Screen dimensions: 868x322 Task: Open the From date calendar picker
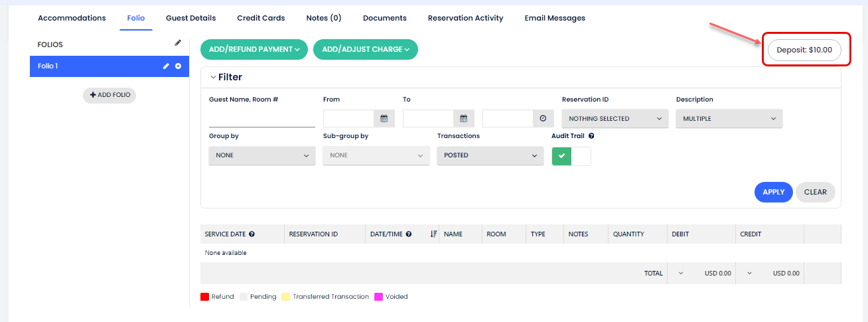[384, 119]
